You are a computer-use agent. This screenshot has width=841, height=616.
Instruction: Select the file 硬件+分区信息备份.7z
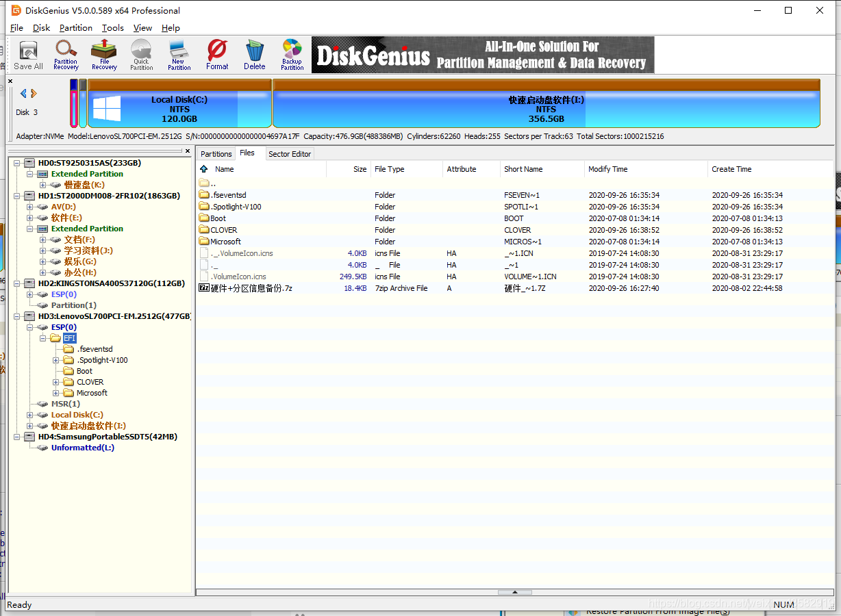pyautogui.click(x=251, y=288)
